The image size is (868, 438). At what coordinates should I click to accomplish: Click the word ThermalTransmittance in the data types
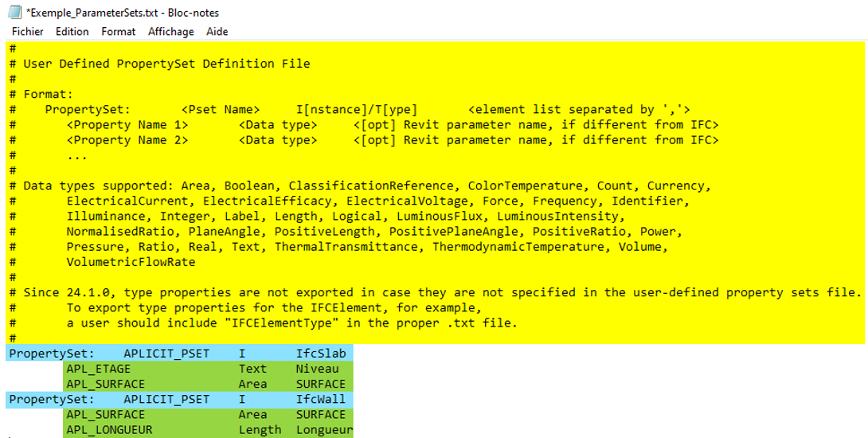tap(350, 247)
